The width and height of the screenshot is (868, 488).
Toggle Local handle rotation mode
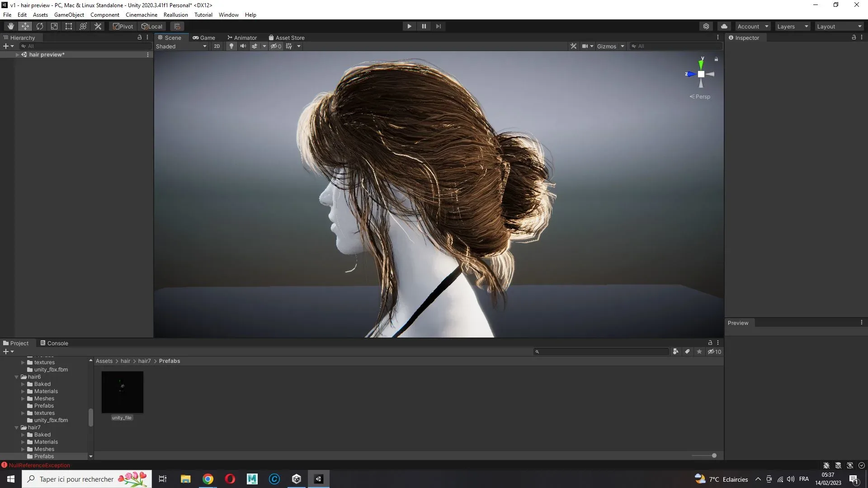(152, 26)
